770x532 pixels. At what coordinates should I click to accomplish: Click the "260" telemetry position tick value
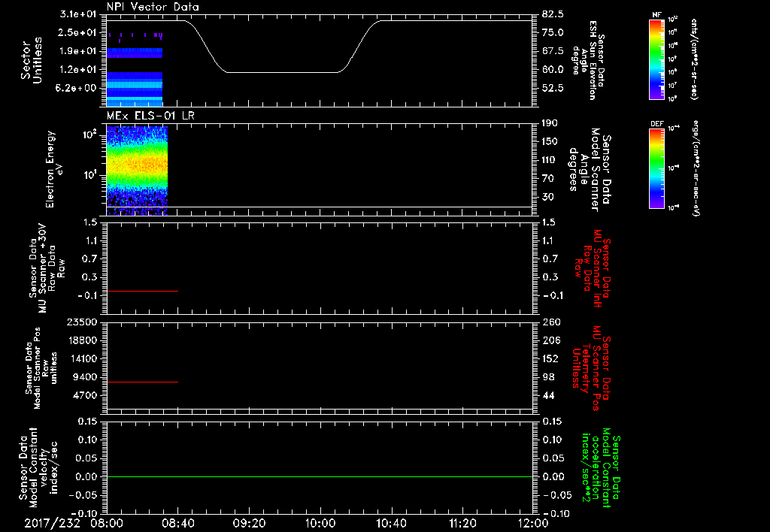click(x=551, y=322)
